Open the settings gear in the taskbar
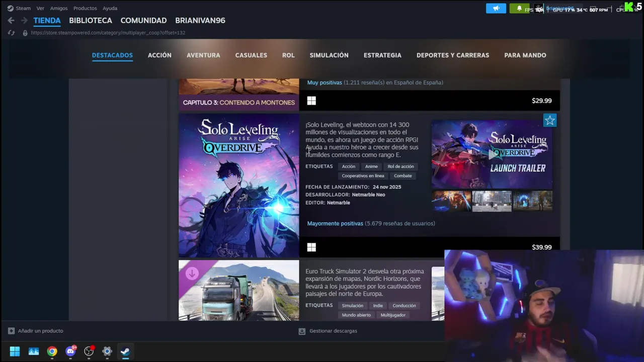Viewport: 644px width, 362px height. [107, 351]
